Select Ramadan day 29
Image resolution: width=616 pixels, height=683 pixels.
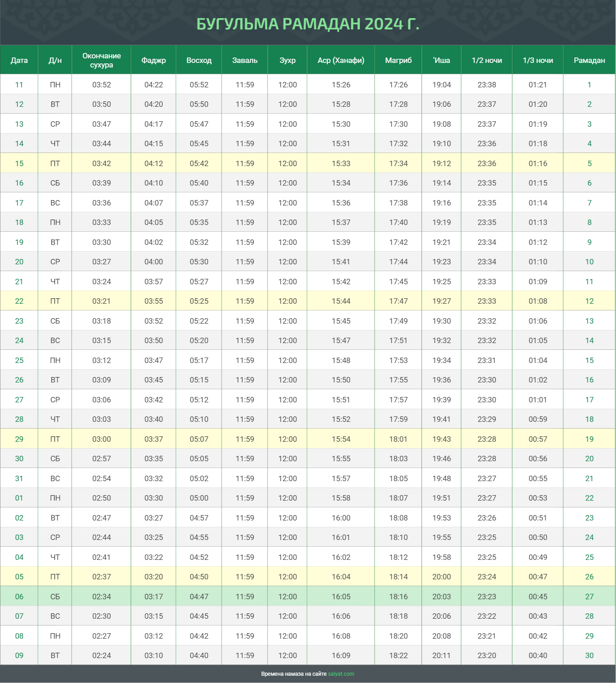coord(589,636)
